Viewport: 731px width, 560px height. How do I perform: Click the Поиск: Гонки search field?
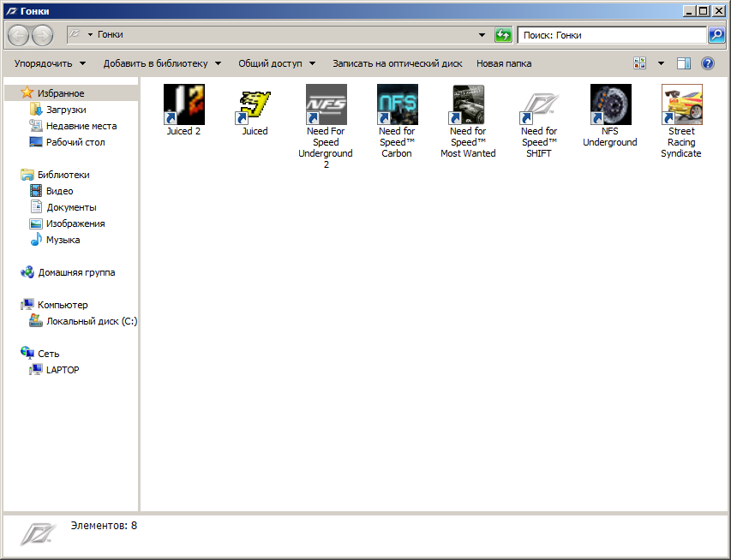tap(612, 35)
